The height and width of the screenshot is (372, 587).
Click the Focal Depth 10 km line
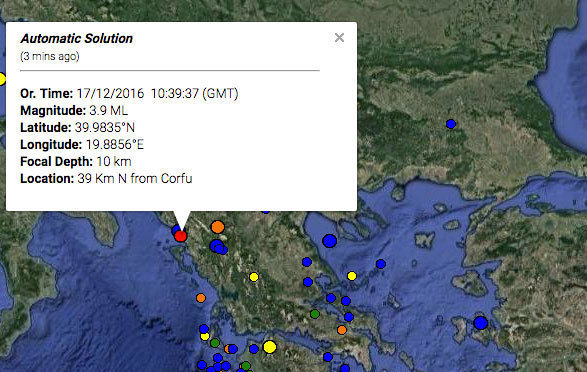pyautogui.click(x=76, y=161)
